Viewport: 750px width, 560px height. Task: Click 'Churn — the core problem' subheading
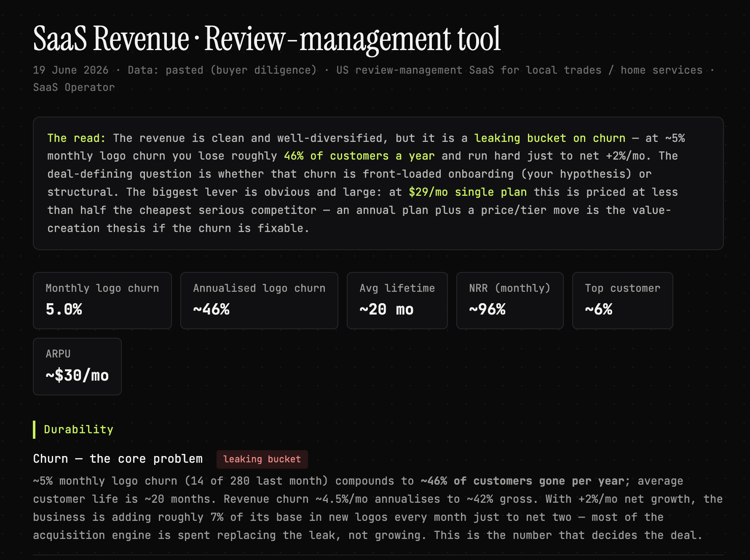point(118,459)
